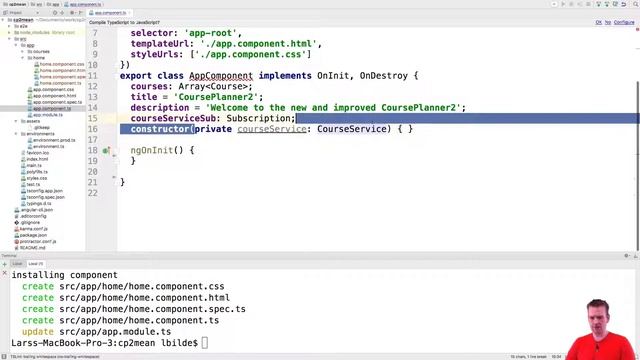Click the collapse-all icon in Project panel header

(x=62, y=13)
